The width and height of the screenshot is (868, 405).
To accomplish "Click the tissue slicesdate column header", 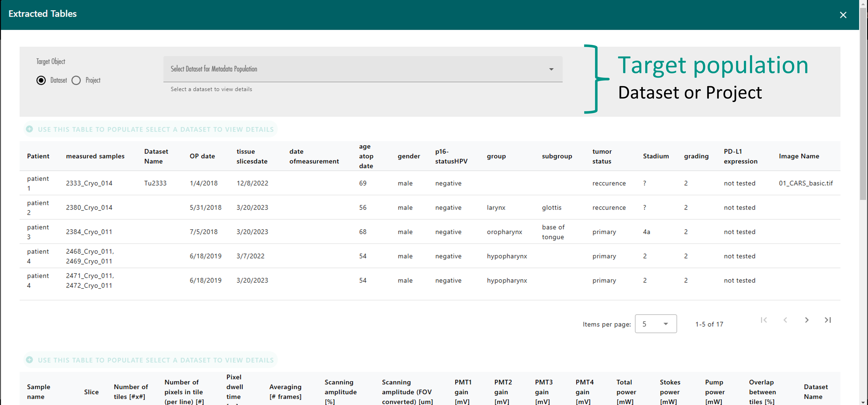I will point(252,156).
